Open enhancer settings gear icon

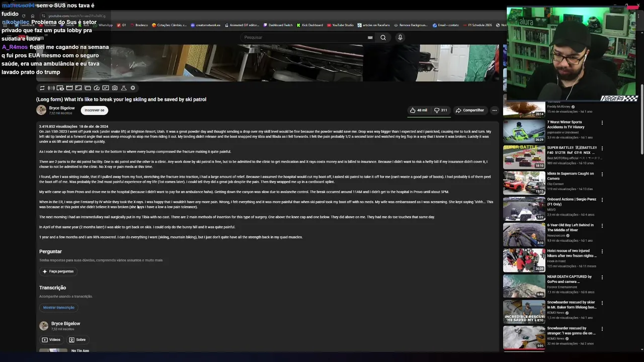133,88
